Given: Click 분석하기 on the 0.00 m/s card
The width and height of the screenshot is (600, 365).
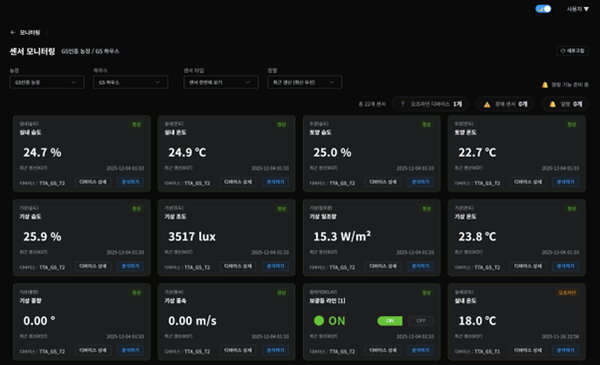Looking at the screenshot, I should [276, 350].
